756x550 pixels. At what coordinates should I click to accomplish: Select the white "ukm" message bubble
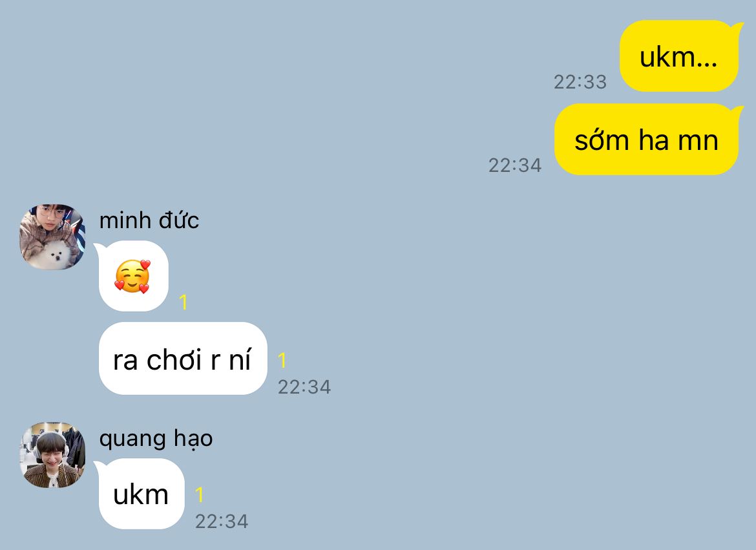pyautogui.click(x=142, y=494)
